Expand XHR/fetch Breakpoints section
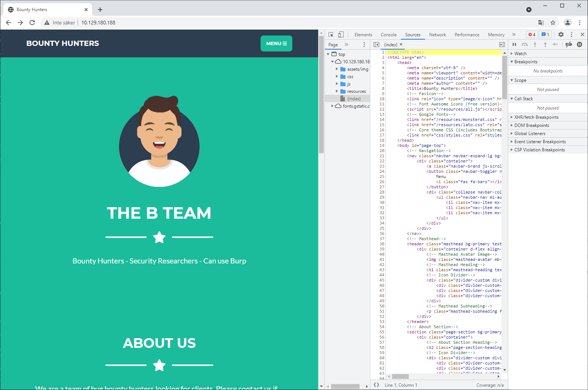Image resolution: width=588 pixels, height=390 pixels. pyautogui.click(x=536, y=117)
